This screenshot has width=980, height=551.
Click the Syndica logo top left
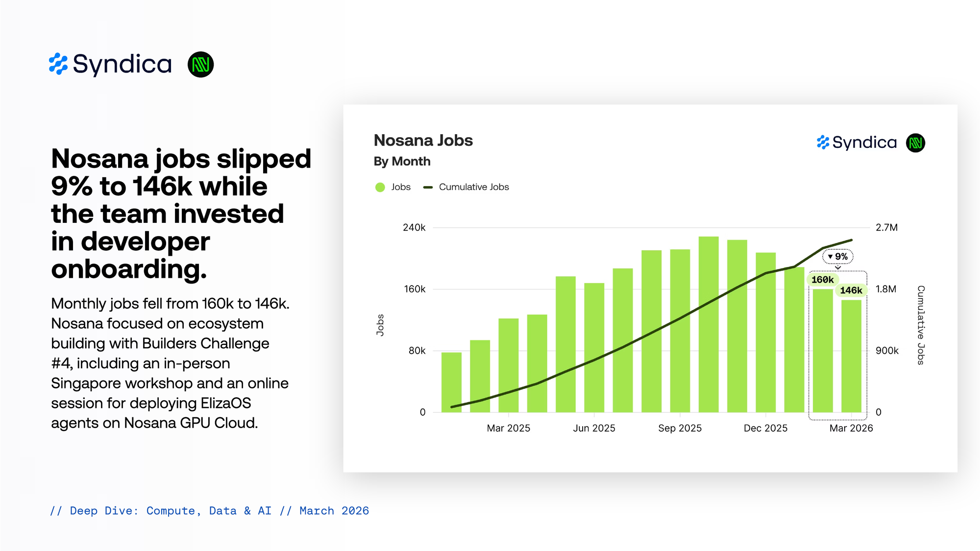(x=111, y=64)
